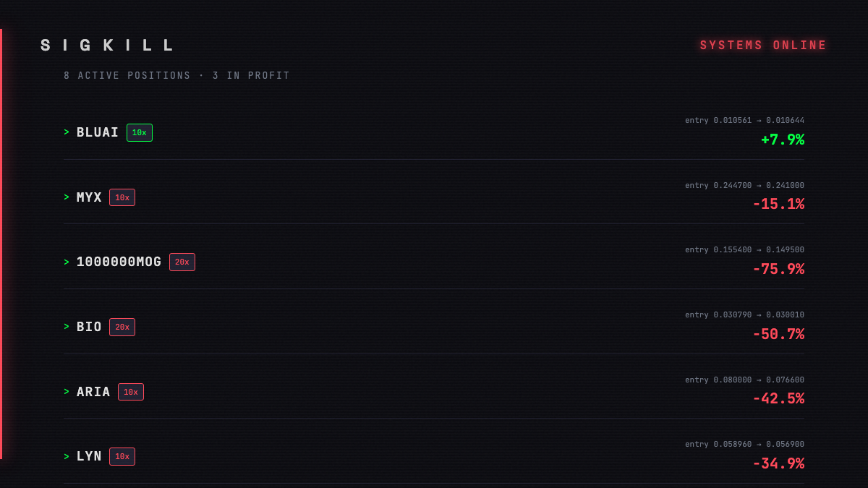Expand the MYX row arrow

(67, 197)
